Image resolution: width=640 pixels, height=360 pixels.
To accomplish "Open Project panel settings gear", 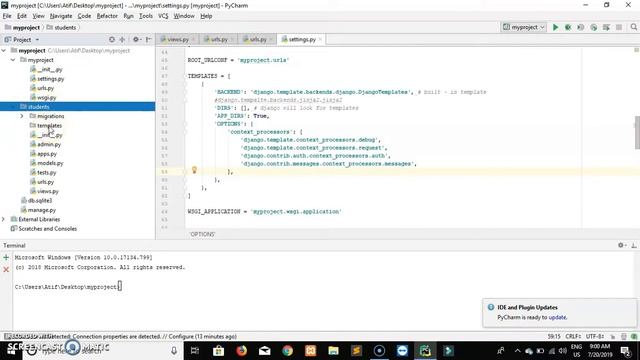I will (x=136, y=40).
